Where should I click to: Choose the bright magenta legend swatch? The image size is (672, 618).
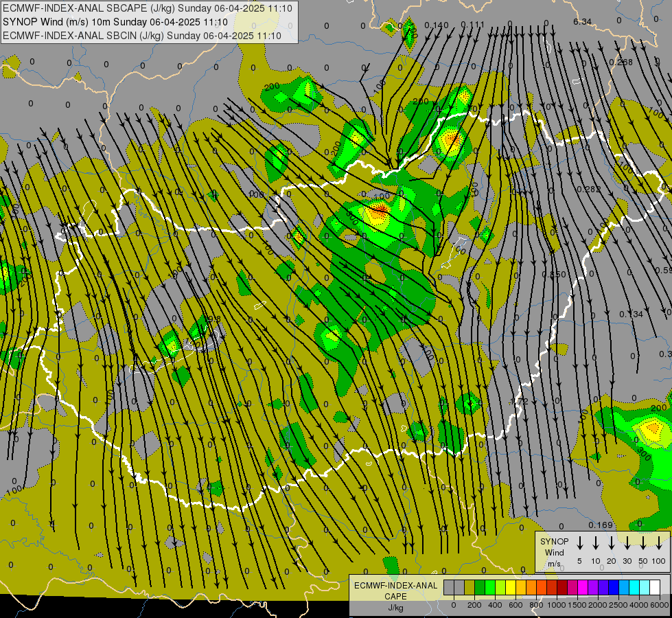tap(583, 588)
